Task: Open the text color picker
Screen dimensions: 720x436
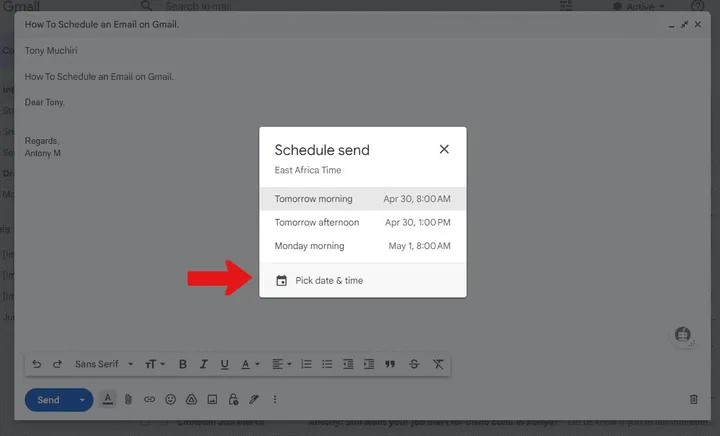Action: (x=249, y=365)
